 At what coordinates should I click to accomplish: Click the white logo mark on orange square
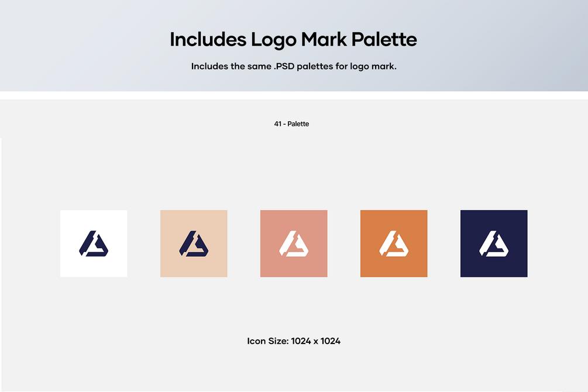tap(394, 244)
